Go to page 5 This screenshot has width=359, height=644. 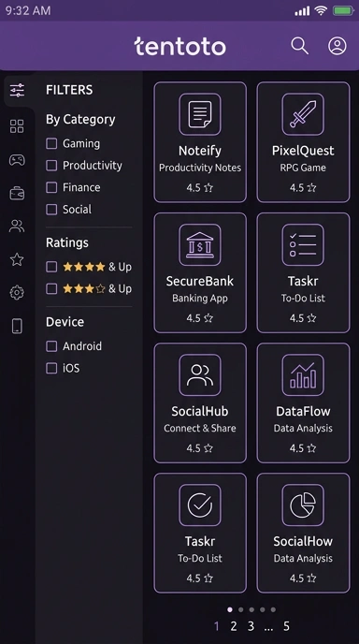click(x=286, y=626)
